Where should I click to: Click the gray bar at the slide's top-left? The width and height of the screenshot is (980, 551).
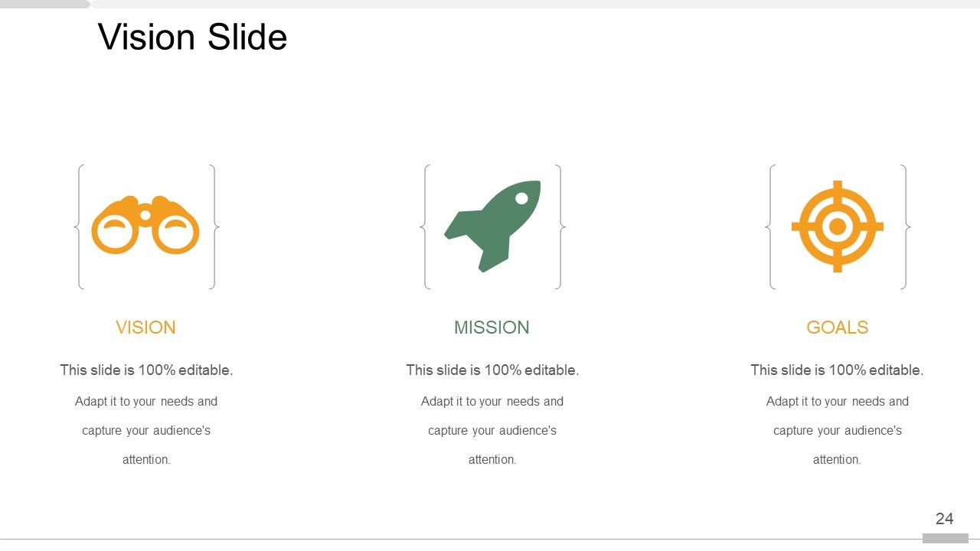click(44, 4)
